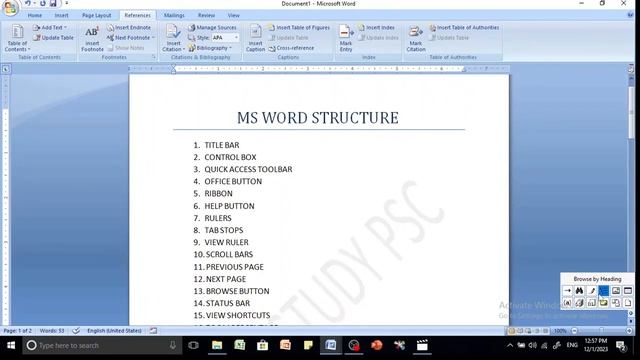Click the Microsoft Office Word Help button
The height and width of the screenshot is (360, 640).
click(630, 15)
